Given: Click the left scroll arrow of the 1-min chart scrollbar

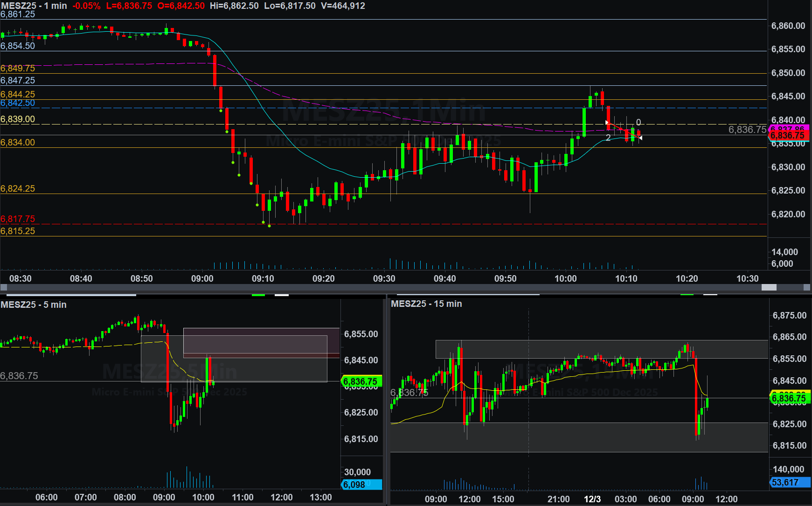Looking at the screenshot, I should pos(4,288).
